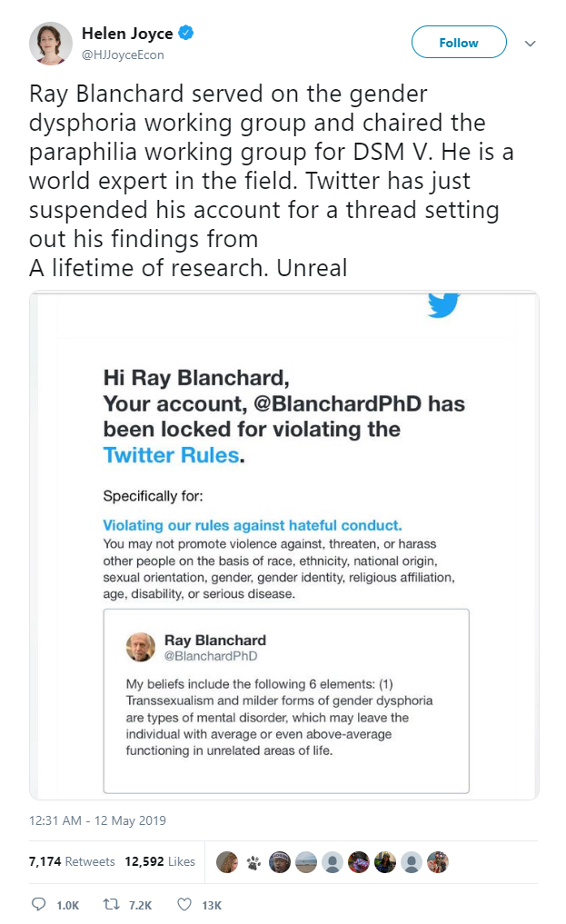This screenshot has height=924, width=566.
Task: Open the 12:31 AM - 12 May 2019 timestamp
Action: 97,820
